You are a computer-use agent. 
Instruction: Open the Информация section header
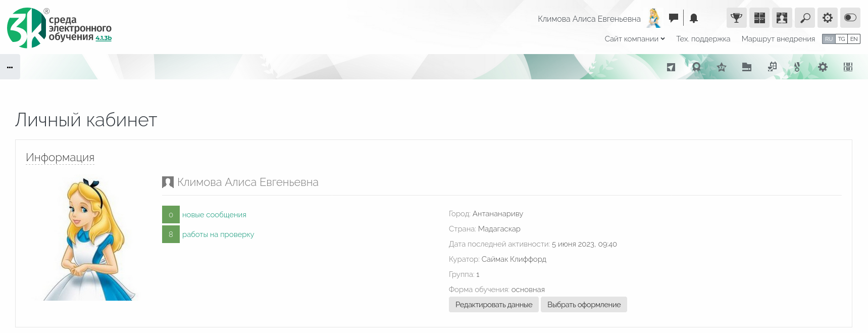(x=60, y=158)
